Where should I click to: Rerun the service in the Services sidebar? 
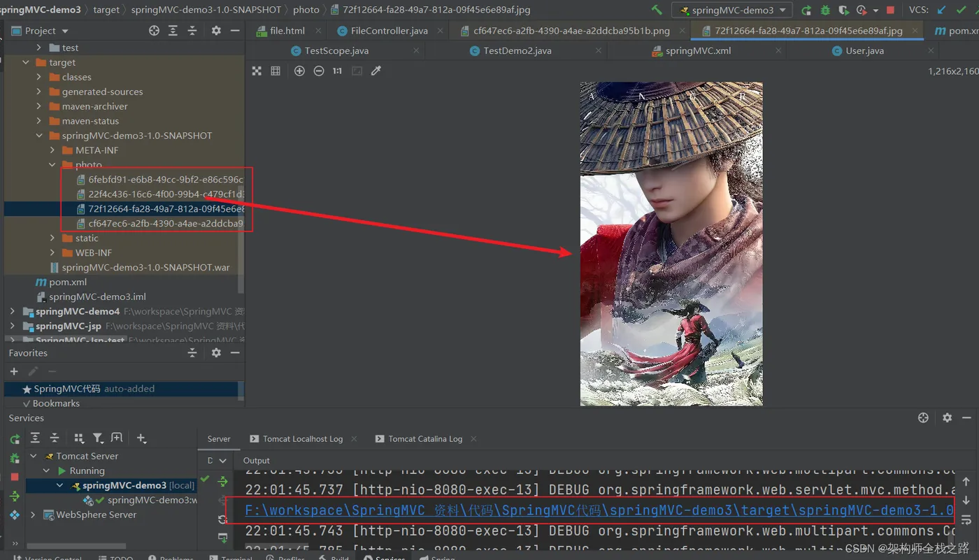pyautogui.click(x=15, y=439)
